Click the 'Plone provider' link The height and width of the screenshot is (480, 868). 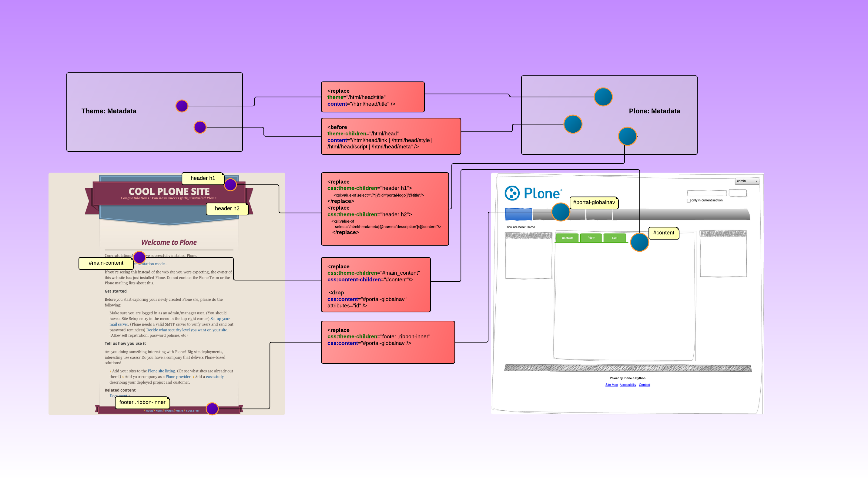pos(178,377)
